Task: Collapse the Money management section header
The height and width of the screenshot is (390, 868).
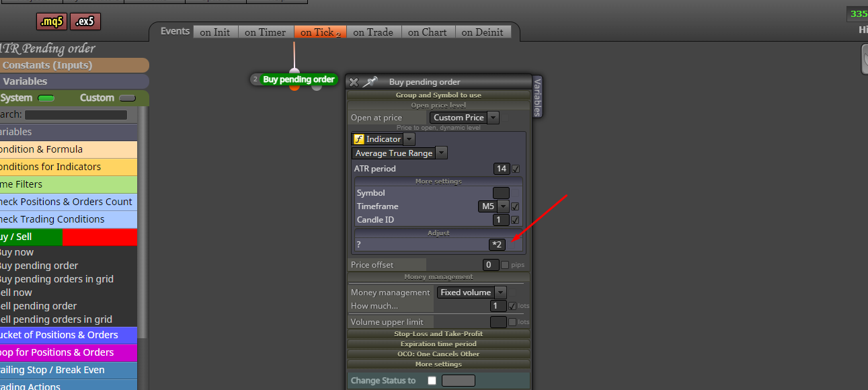Action: tap(438, 277)
